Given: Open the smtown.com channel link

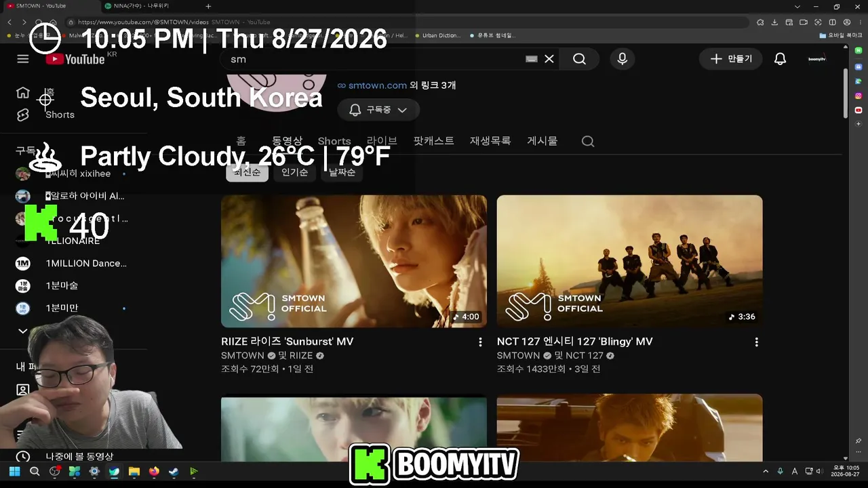Looking at the screenshot, I should 377,85.
